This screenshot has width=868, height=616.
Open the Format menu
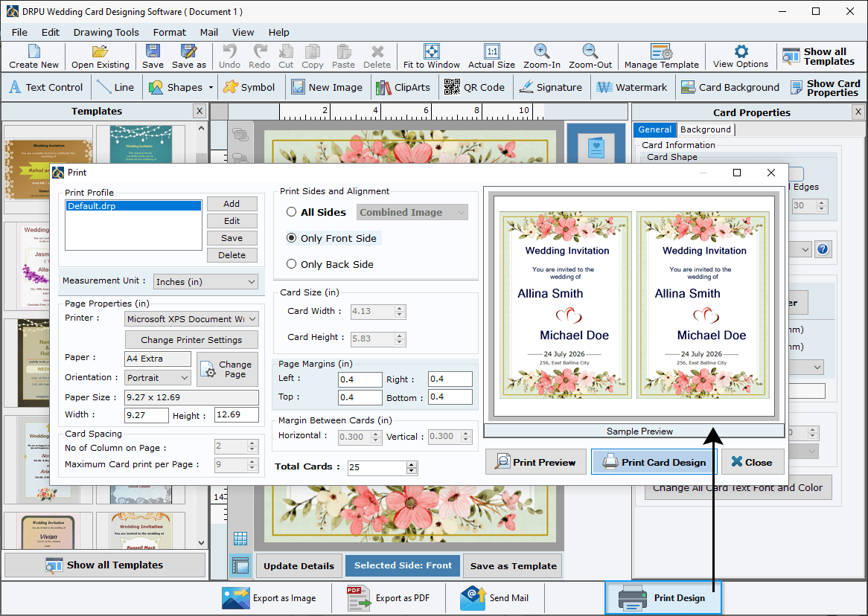pos(170,32)
